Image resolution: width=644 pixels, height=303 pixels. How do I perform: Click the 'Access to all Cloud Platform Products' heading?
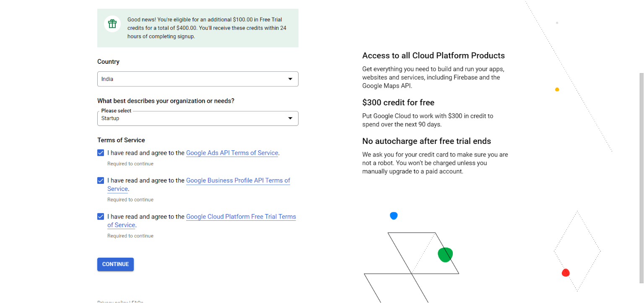(x=434, y=55)
